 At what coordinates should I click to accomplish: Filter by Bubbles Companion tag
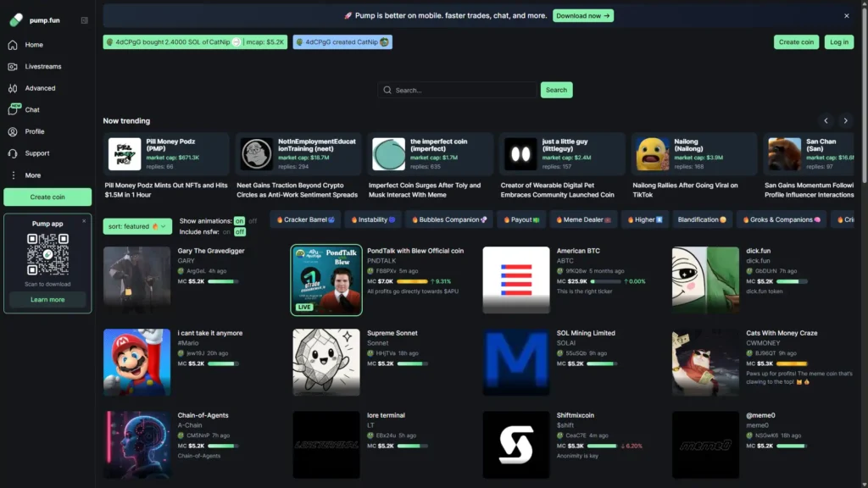pos(449,219)
